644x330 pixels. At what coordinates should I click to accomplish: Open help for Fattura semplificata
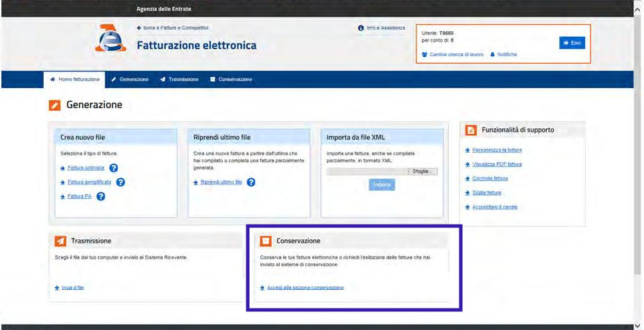(x=120, y=182)
